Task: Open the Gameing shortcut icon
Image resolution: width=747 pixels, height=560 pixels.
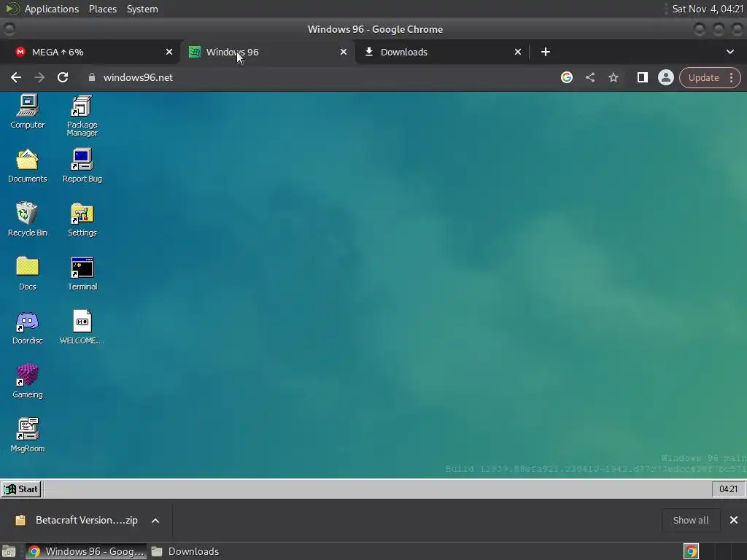Action: (28, 381)
